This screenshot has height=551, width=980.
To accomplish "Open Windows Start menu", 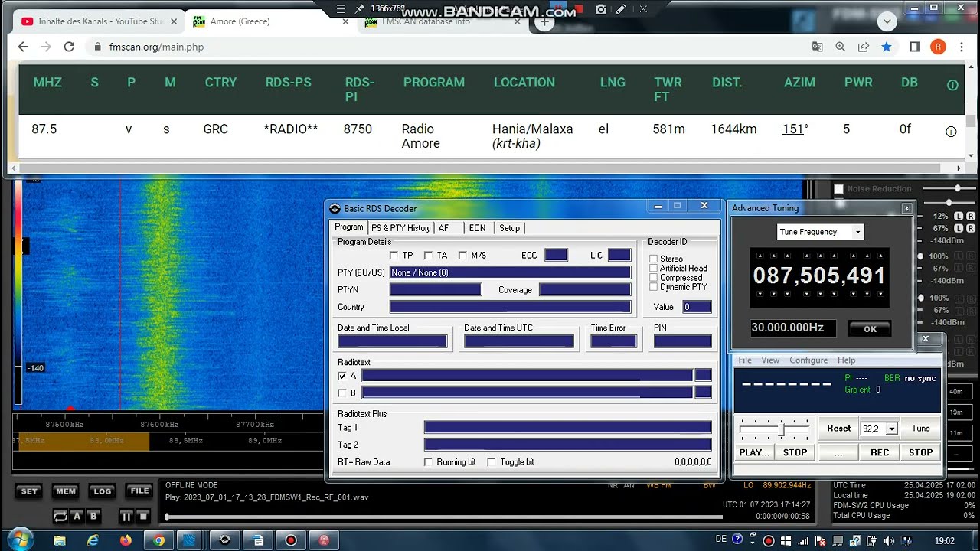I will (x=20, y=539).
